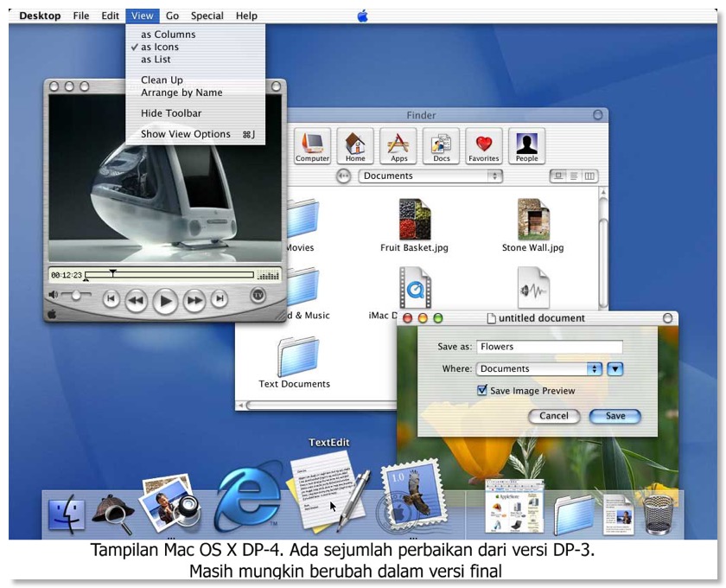Open the Desktop application menu
Viewport: 726px width, 588px height.
pos(40,16)
